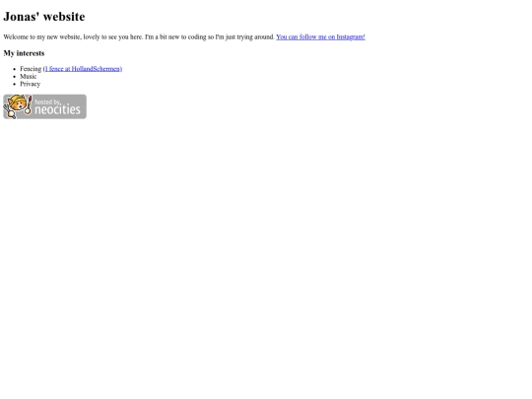
Task: Click the "hosted by" text on the badge
Action: pyautogui.click(x=47, y=101)
